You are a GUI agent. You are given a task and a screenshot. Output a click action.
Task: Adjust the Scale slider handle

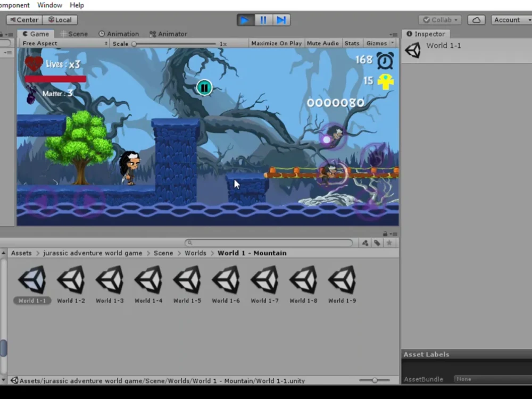click(134, 44)
